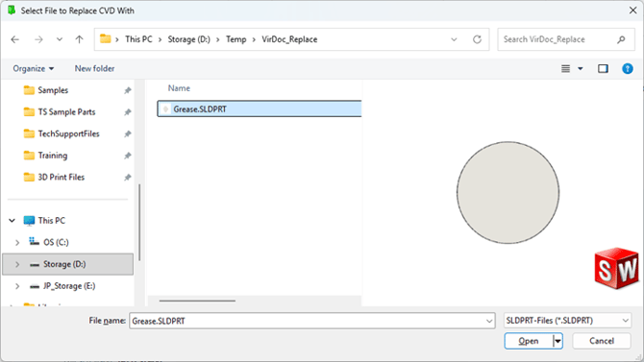Go back to previous folder
The height and width of the screenshot is (362, 644).
point(15,39)
